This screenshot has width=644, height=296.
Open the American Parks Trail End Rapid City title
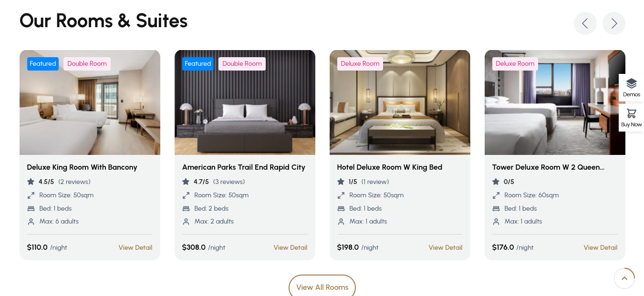coord(243,167)
